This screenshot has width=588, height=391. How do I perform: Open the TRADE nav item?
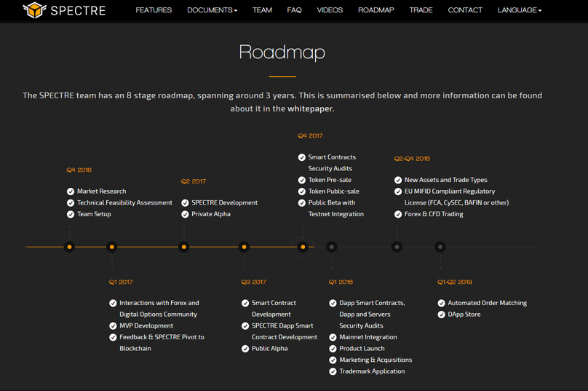(421, 10)
